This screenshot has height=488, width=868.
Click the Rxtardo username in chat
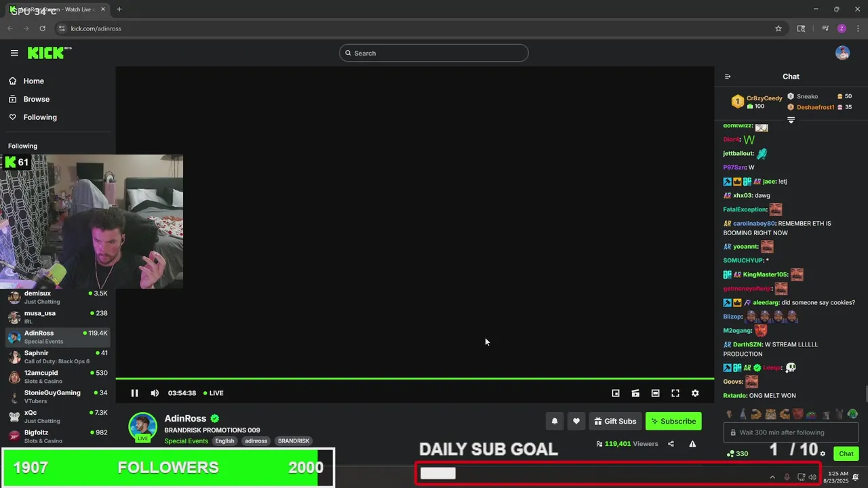(734, 395)
